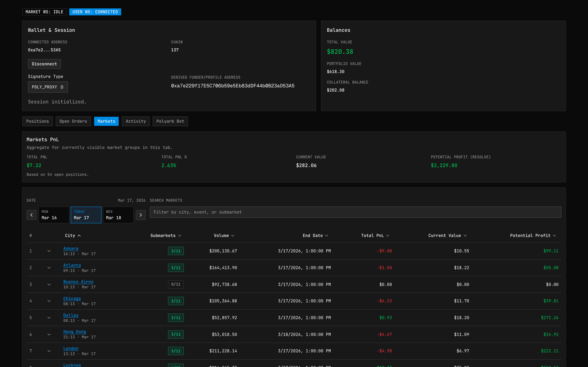The height and width of the screenshot is (367, 588).
Task: Sort rows by Total PnL column header
Action: pos(375,235)
